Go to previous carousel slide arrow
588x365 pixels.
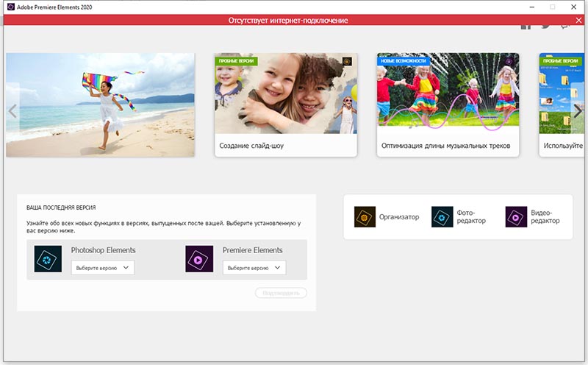pos(12,111)
